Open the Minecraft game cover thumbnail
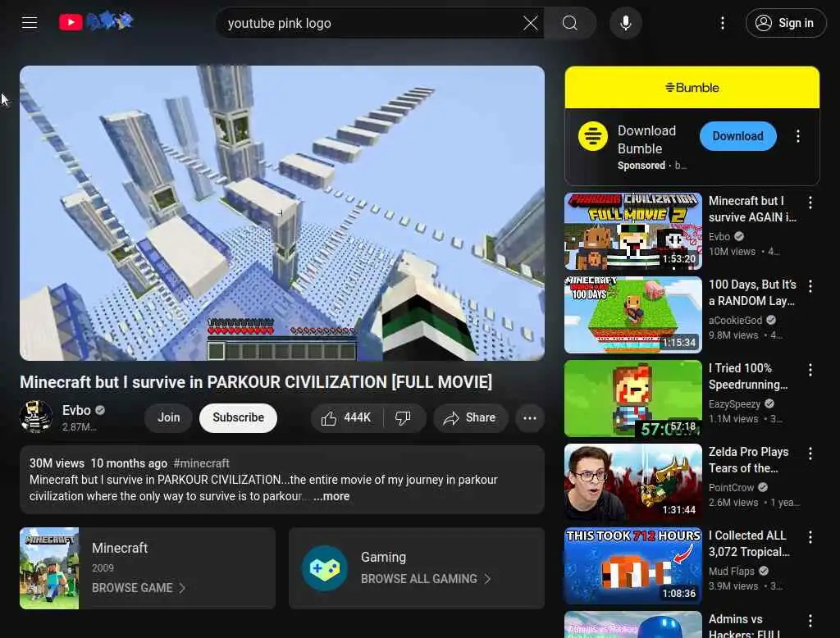This screenshot has height=638, width=840. coord(49,568)
